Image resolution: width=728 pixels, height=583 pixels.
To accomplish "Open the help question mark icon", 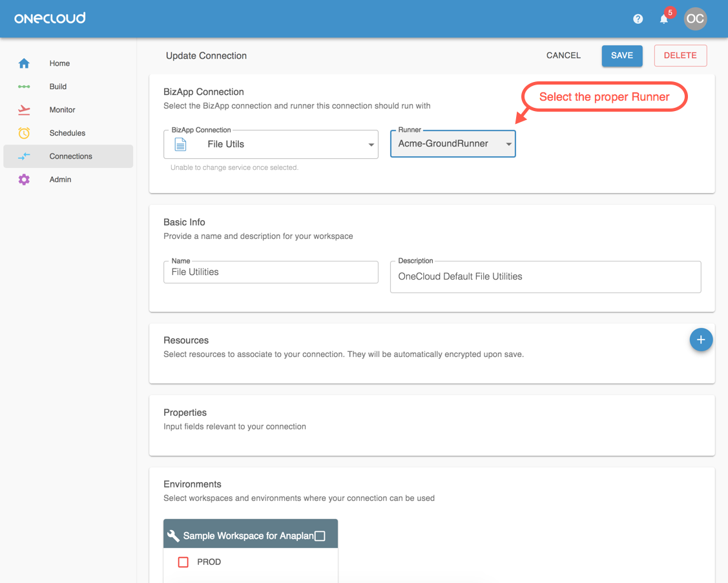I will click(x=638, y=19).
